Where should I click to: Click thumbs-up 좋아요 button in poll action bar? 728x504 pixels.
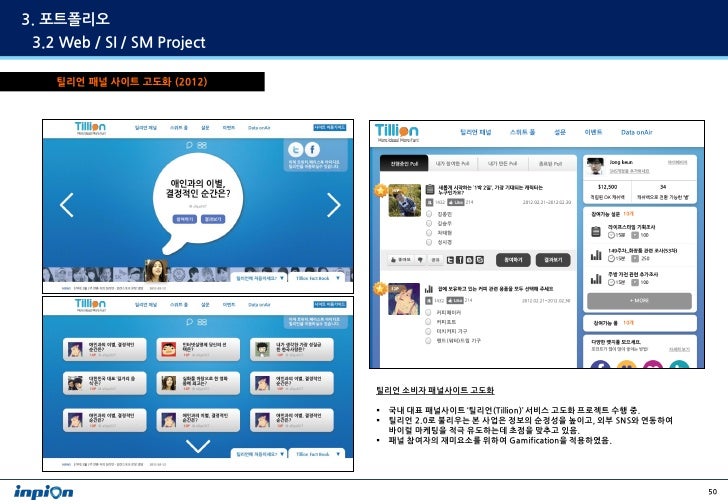point(400,260)
